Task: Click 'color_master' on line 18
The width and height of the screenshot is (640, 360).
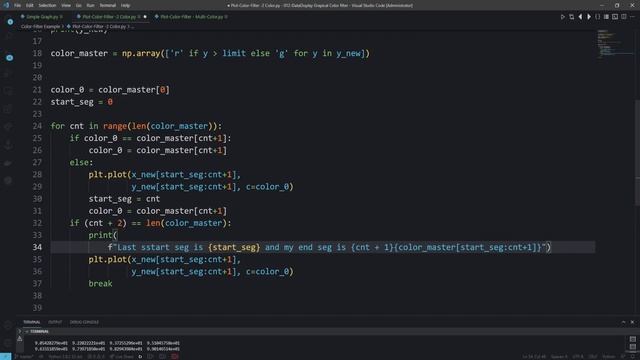Action: (x=79, y=53)
